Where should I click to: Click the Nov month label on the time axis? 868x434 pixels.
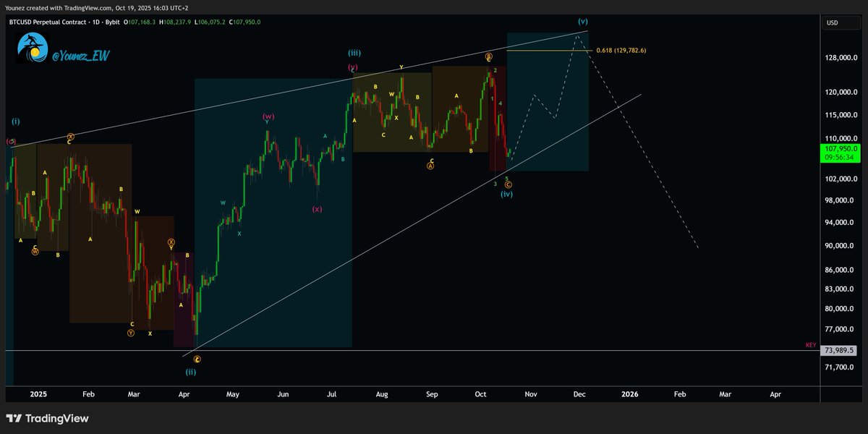[x=530, y=394]
